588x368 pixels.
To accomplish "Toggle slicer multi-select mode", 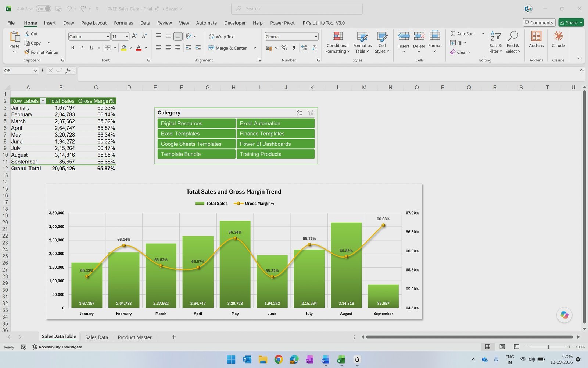I will (x=299, y=113).
